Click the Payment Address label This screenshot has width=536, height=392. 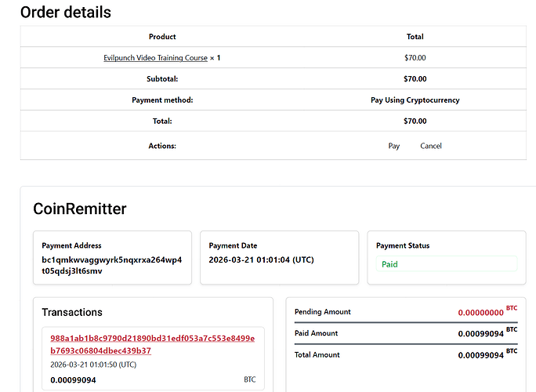point(71,245)
